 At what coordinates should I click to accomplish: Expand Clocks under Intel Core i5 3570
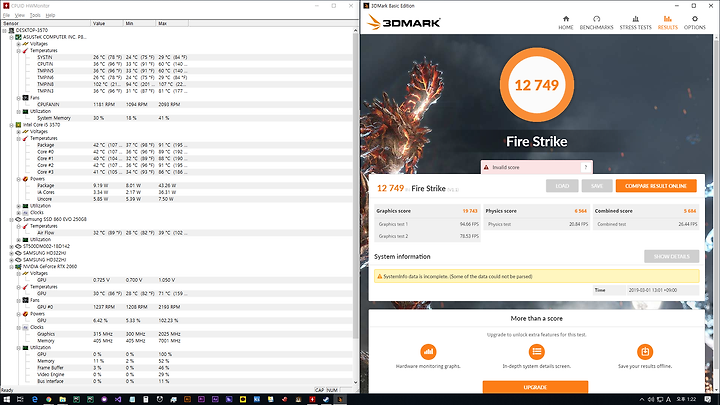coord(18,213)
